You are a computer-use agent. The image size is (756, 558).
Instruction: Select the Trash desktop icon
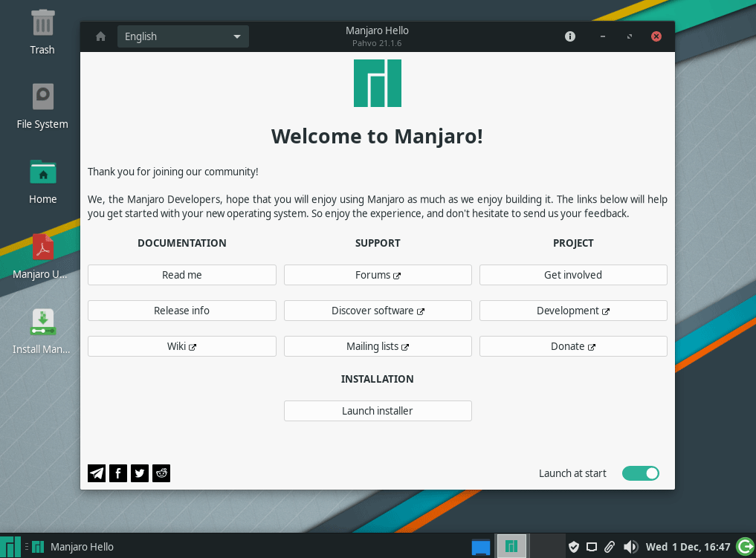[x=42, y=33]
